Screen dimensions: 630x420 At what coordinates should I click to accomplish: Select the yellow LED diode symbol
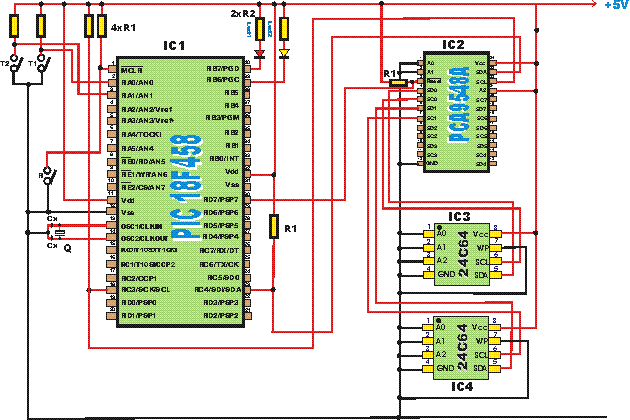(x=284, y=53)
